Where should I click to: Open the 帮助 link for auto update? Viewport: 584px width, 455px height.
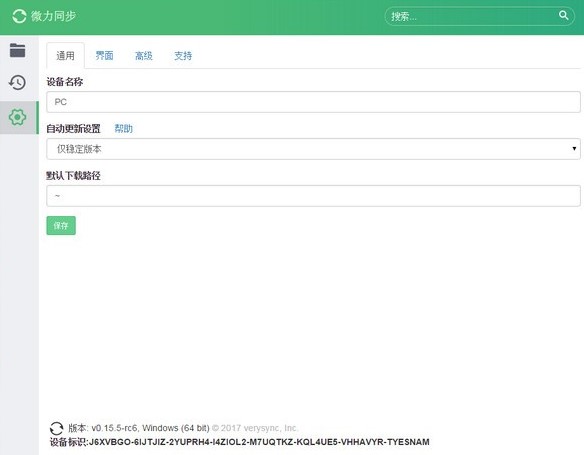pyautogui.click(x=124, y=129)
